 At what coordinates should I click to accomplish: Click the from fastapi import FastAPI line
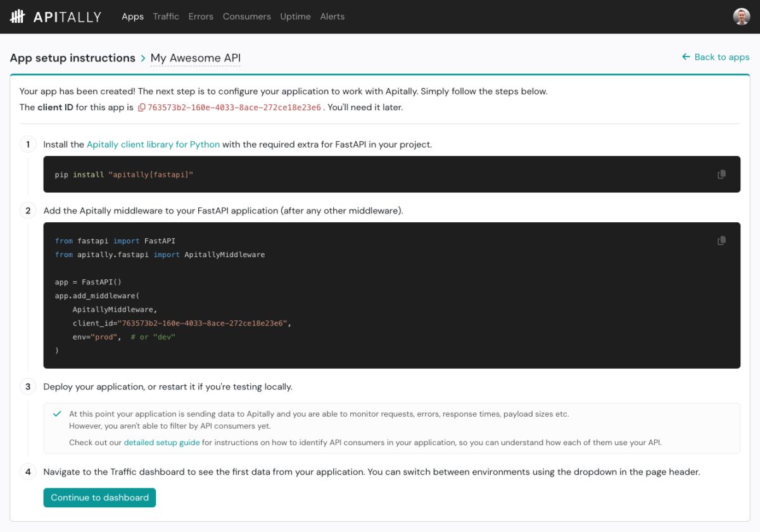point(115,241)
